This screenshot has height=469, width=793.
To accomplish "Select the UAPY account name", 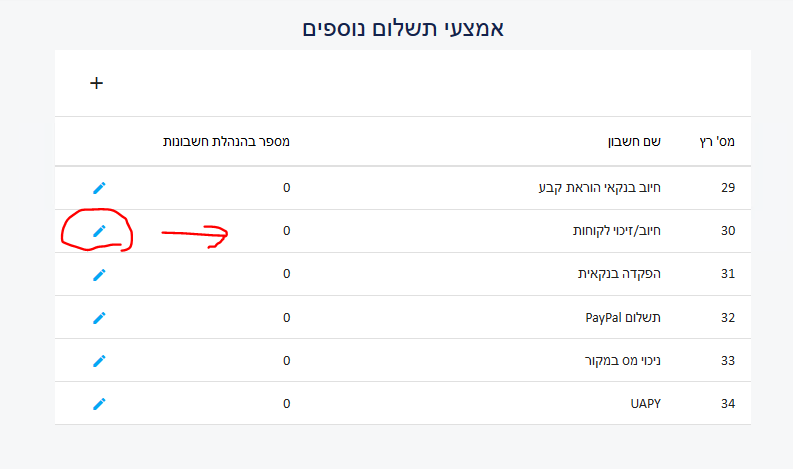I will (x=646, y=403).
